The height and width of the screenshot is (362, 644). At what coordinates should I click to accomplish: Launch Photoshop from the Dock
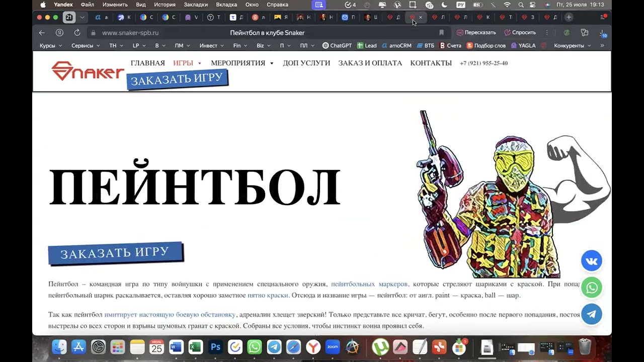(215, 347)
